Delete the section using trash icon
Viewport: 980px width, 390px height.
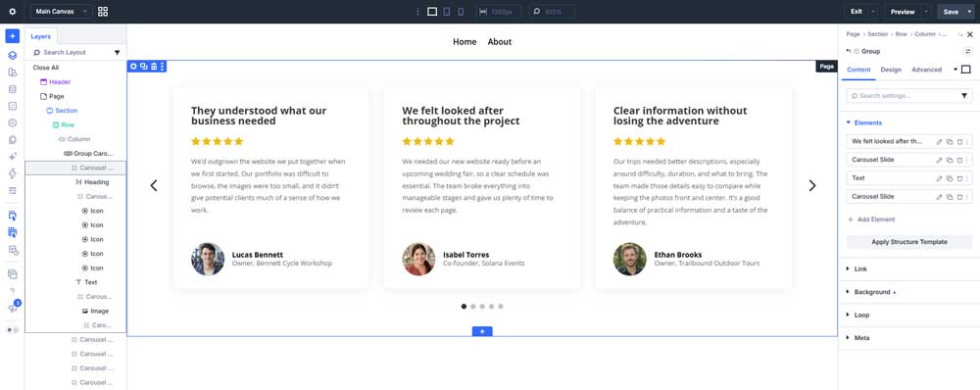(153, 67)
